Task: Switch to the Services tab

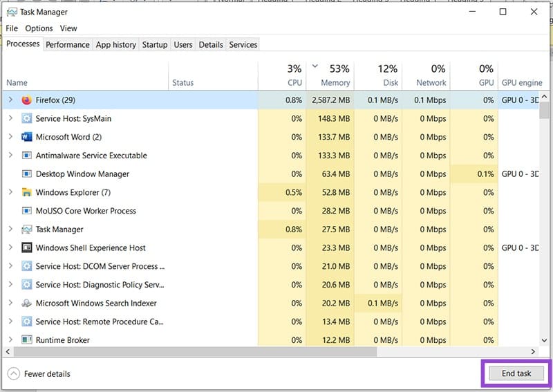Action: tap(243, 45)
